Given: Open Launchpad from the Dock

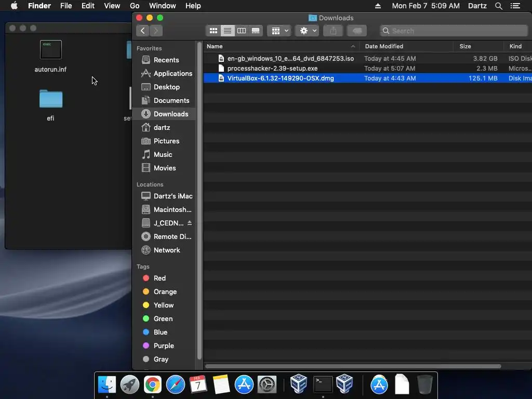Looking at the screenshot, I should [129, 385].
